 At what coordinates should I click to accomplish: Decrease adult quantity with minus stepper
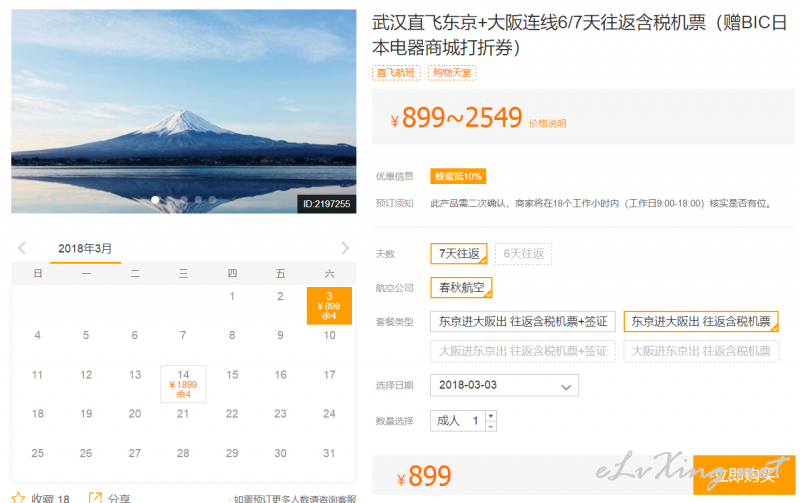click(x=491, y=426)
